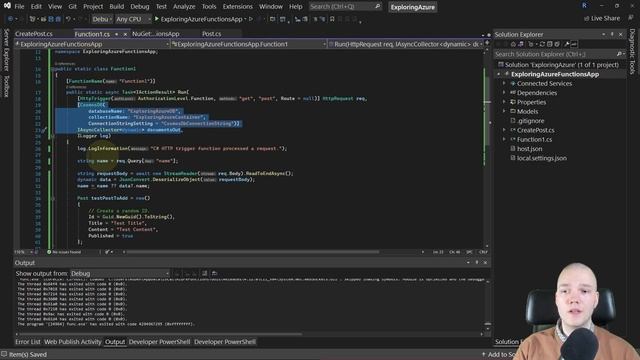The width and height of the screenshot is (640, 360).
Task: Expand the Models folder
Action: click(x=504, y=111)
